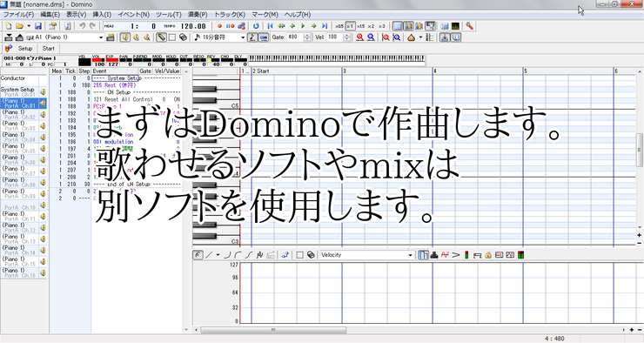Click the "255 Rest (休符)" event row
Viewport: 644px width, 343px height.
(x=116, y=85)
